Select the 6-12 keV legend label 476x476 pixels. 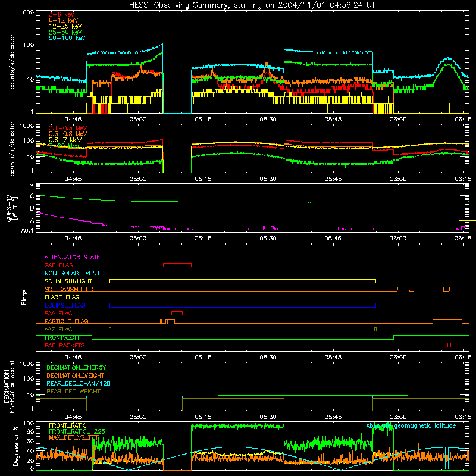(x=64, y=20)
